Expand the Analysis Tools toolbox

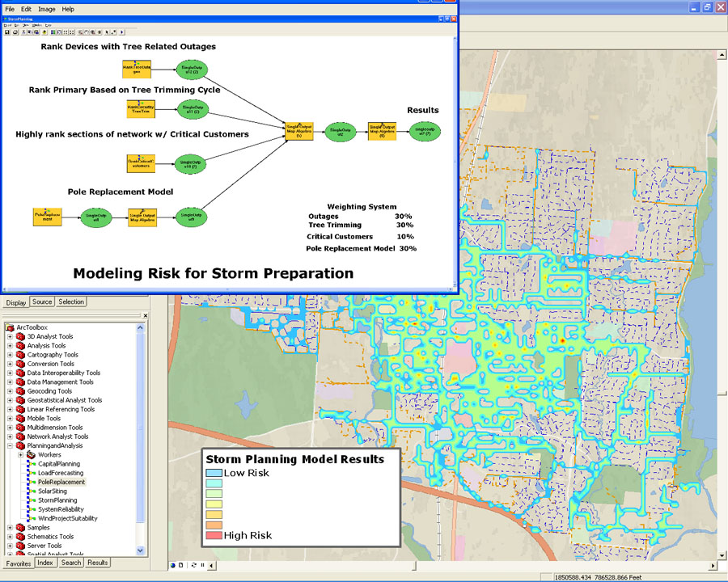pyautogui.click(x=10, y=346)
